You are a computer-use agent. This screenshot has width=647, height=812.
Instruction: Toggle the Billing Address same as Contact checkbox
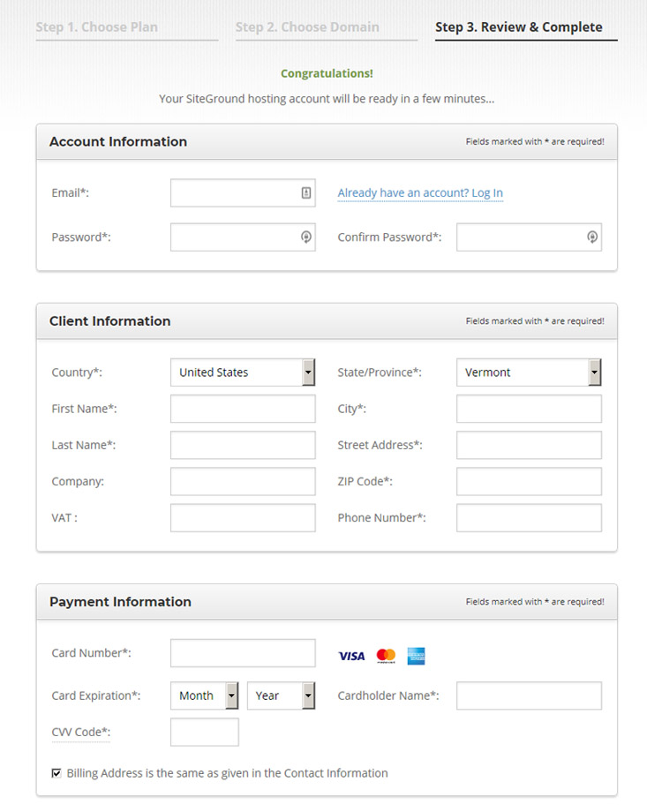point(56,773)
